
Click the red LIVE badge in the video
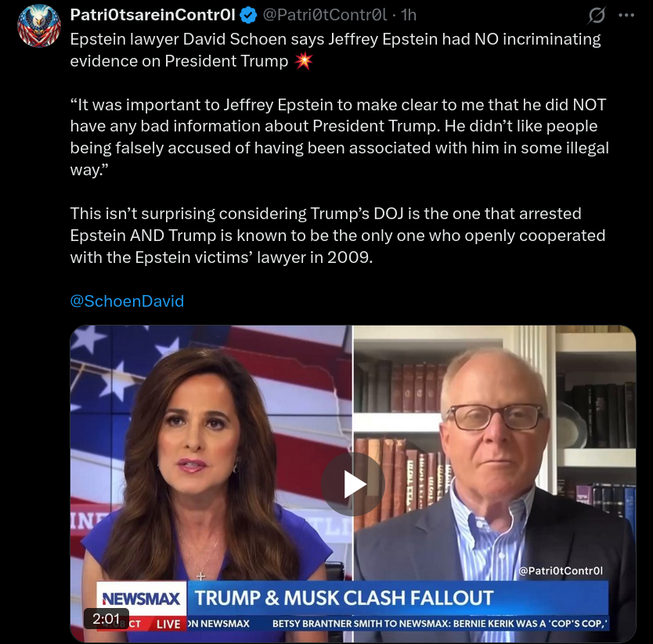click(x=168, y=624)
